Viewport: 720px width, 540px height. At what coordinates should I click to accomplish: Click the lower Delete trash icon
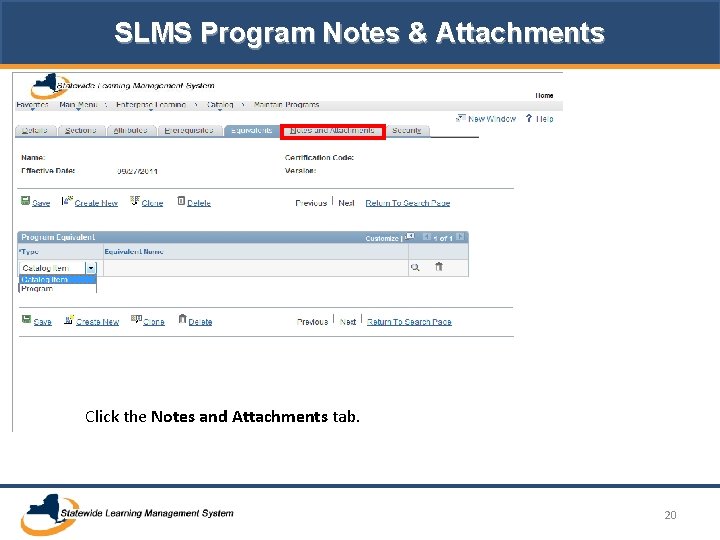coord(182,319)
